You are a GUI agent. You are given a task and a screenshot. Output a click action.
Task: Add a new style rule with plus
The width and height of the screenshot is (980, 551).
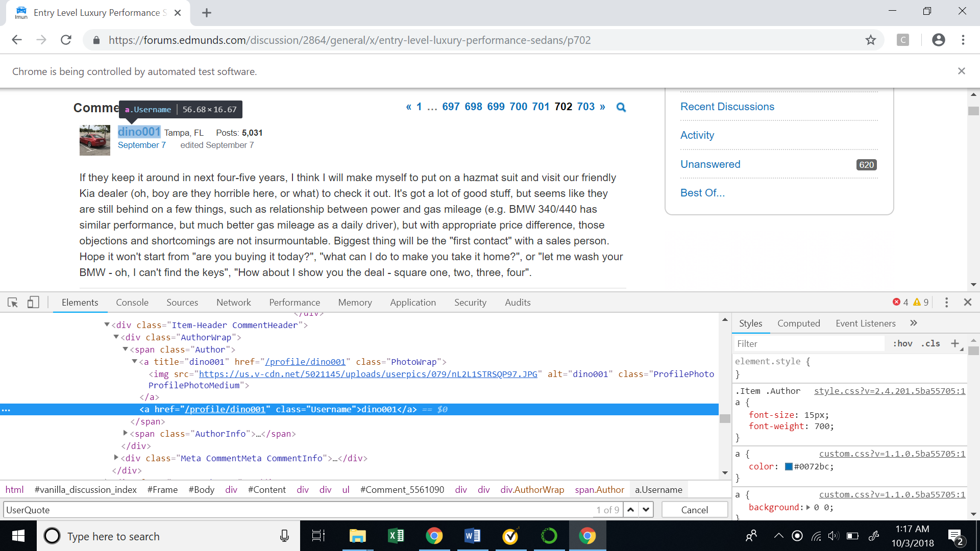(955, 343)
